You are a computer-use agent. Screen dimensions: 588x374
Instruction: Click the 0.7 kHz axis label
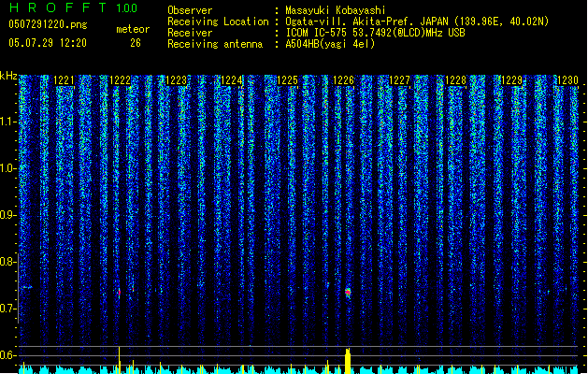click(x=7, y=309)
